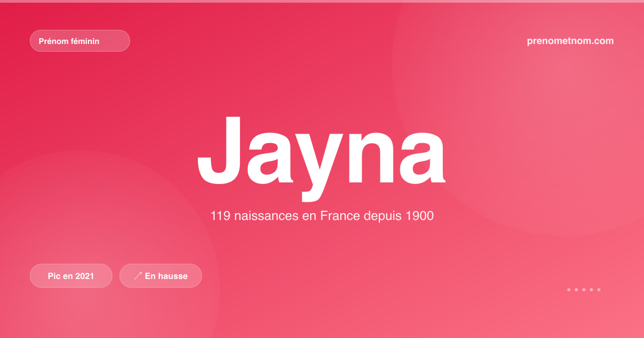The height and width of the screenshot is (338, 644).
Task: Click "119 naissances en France depuis 1900" text
Action: (322, 216)
